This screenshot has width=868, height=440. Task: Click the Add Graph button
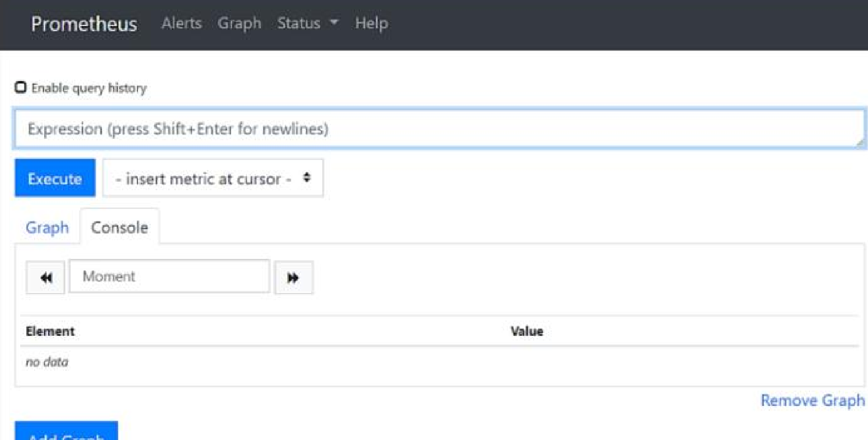pyautogui.click(x=66, y=431)
